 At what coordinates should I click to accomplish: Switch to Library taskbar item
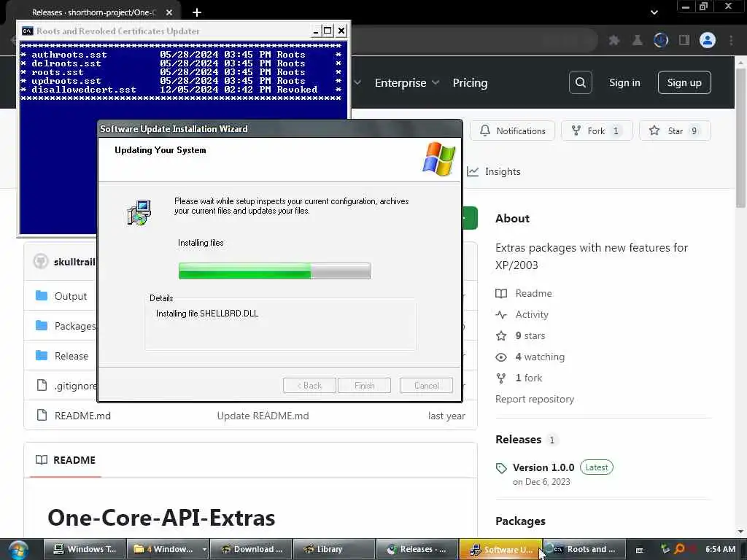[333, 549]
